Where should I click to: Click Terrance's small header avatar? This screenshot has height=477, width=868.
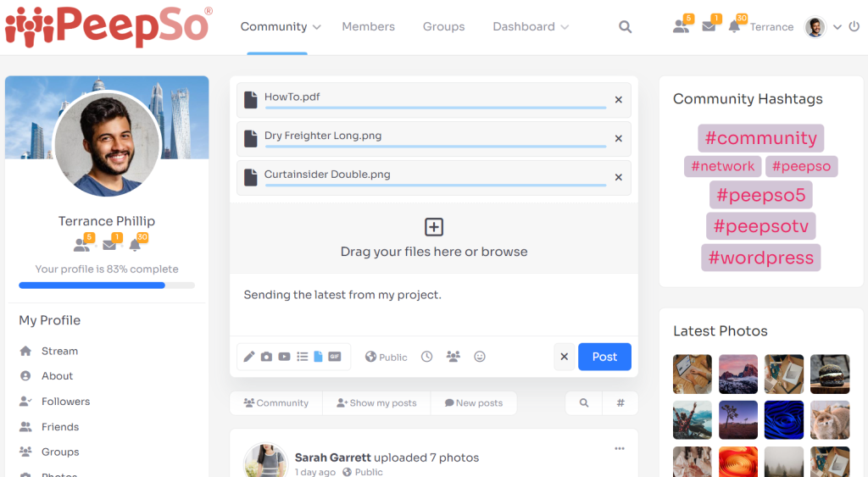(815, 26)
